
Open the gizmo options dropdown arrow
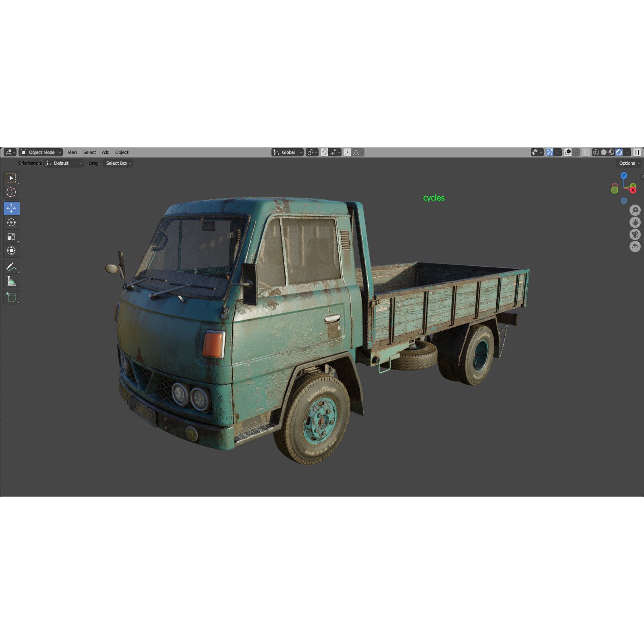558,152
